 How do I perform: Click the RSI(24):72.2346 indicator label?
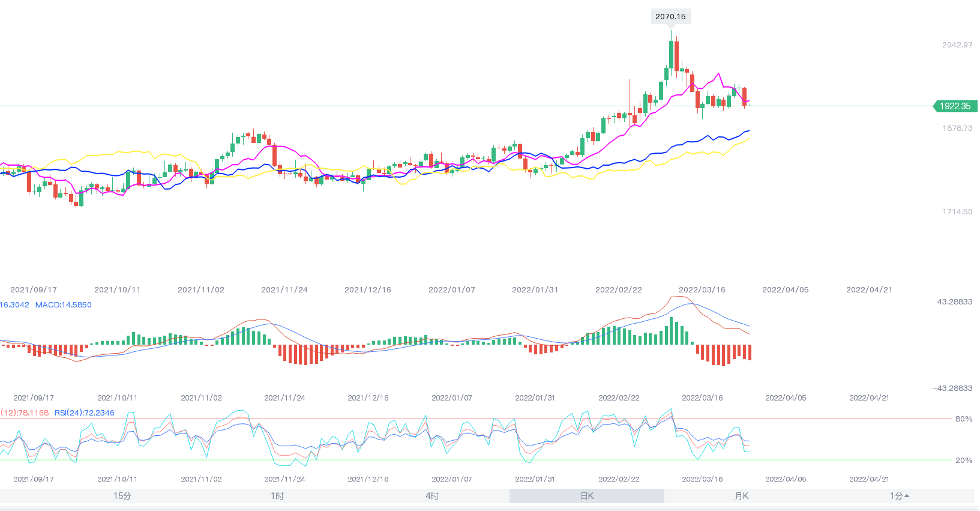pos(84,413)
